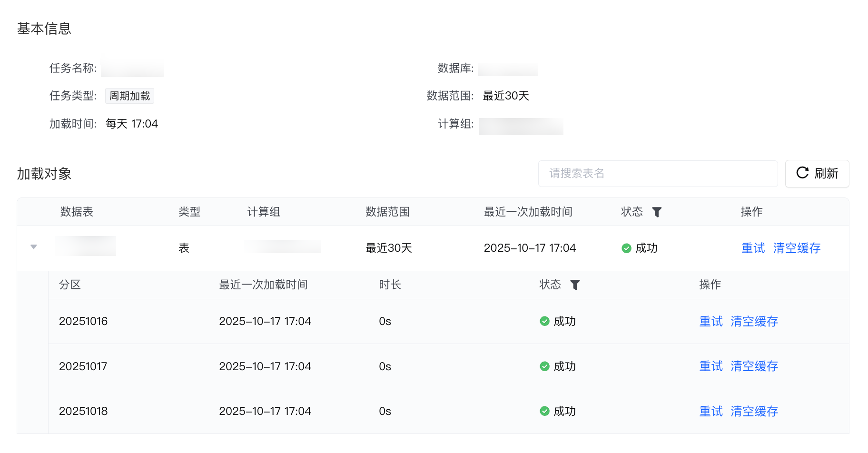Click the filter icon in main table status column
Viewport: 868px width, 453px height.
657,212
